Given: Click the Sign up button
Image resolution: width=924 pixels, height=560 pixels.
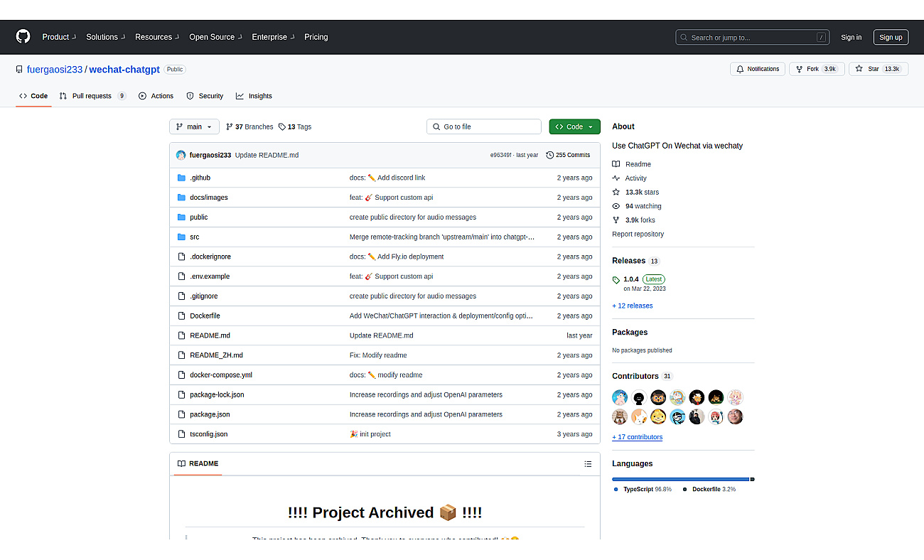Looking at the screenshot, I should point(891,37).
